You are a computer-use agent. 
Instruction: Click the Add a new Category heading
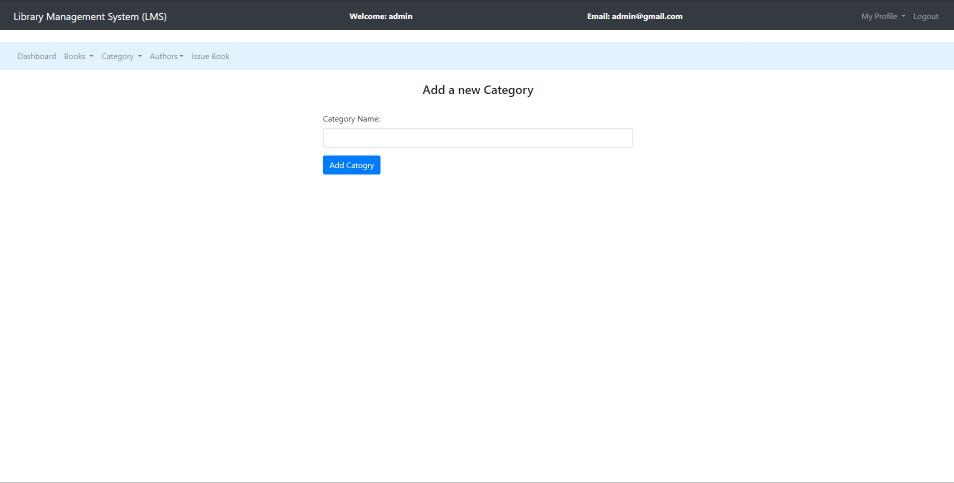tap(477, 90)
